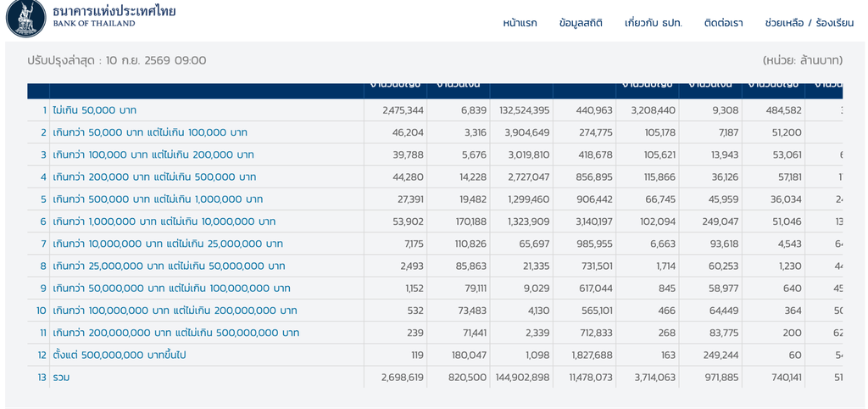Image resolution: width=868 pixels, height=409 pixels.
Task: Select เกินกว่า 200,000 บาท แต่ไม่เกิน 500,000 บาท
Action: pos(154,176)
